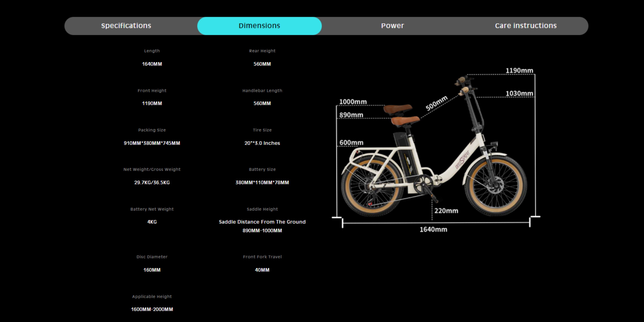The width and height of the screenshot is (644, 322).
Task: Open the Care instructions tab
Action: (x=525, y=26)
